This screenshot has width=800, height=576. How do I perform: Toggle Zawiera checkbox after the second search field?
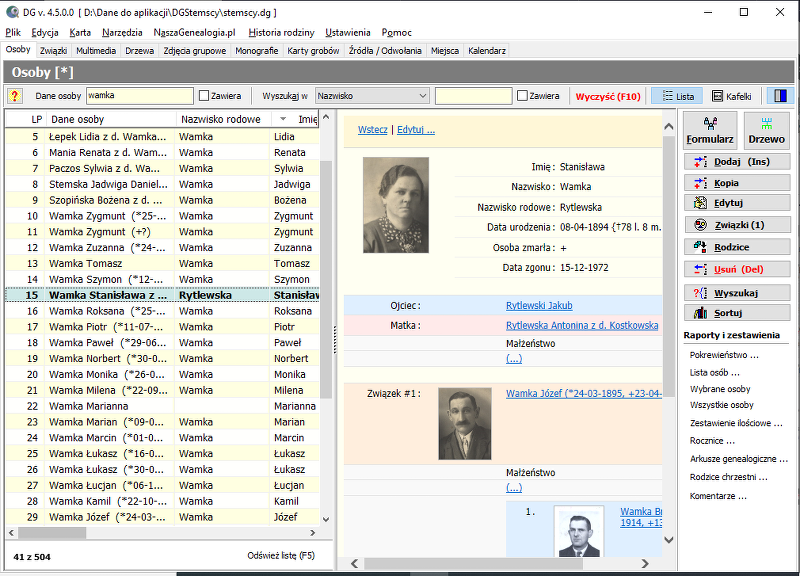pos(522,95)
